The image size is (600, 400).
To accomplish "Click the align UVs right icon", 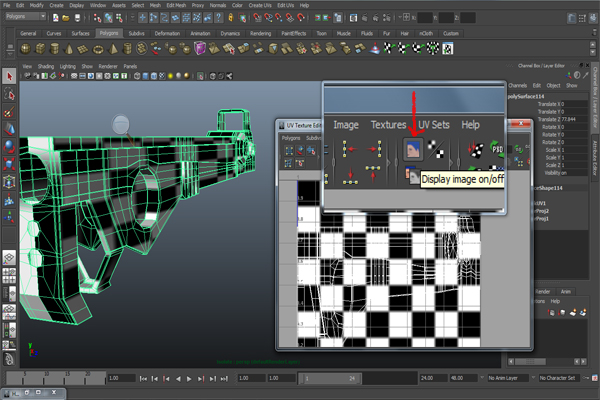I will click(374, 149).
